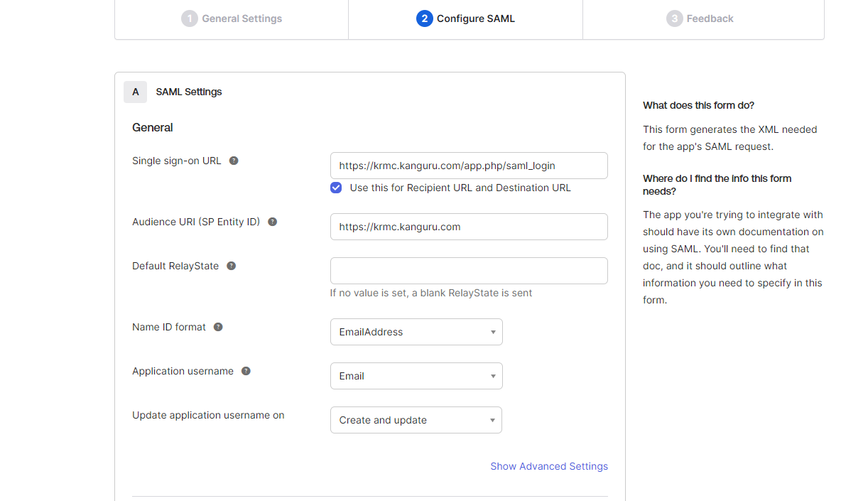
Task: Open the Application username dropdown
Action: tap(416, 376)
